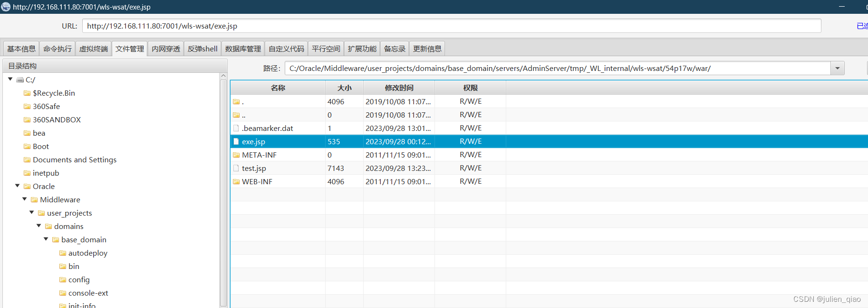
Task: Click the C:/ drive icon in tree
Action: click(x=20, y=80)
